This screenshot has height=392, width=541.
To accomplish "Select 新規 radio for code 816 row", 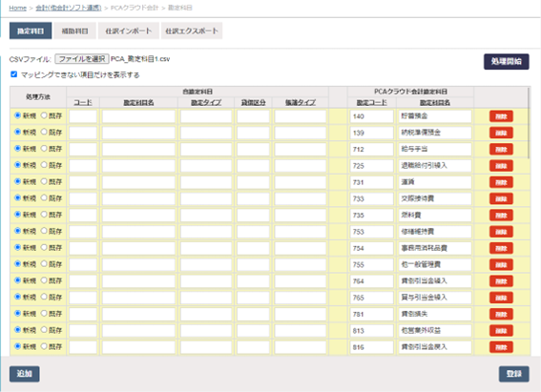I will (x=17, y=346).
